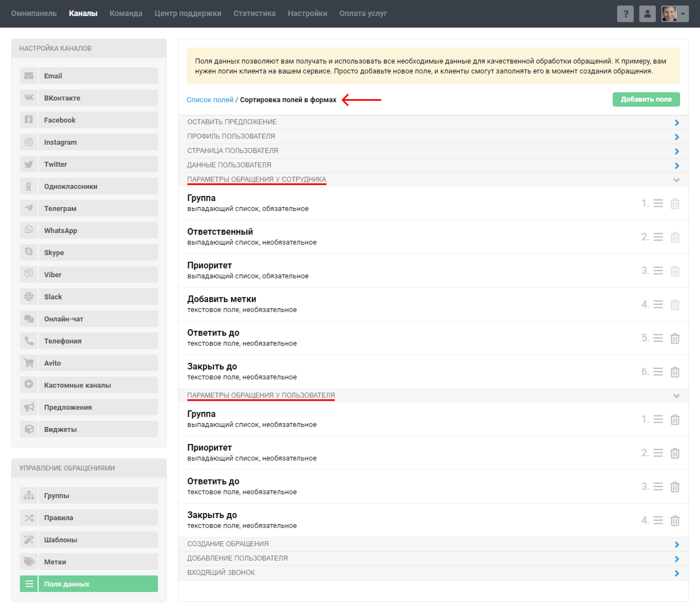Viewport: 700px width, 613px height.
Task: Open the Телефония channel settings
Action: [x=98, y=341]
